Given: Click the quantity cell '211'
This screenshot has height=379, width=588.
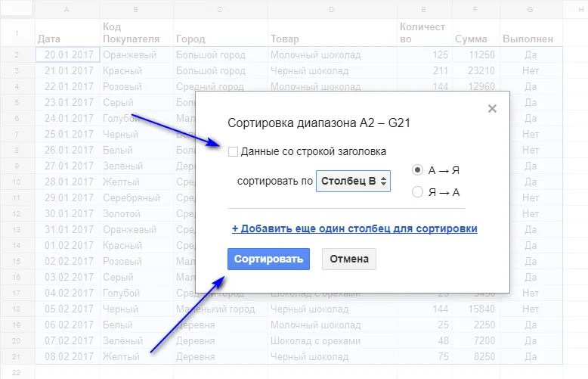Looking at the screenshot, I should (x=425, y=70).
